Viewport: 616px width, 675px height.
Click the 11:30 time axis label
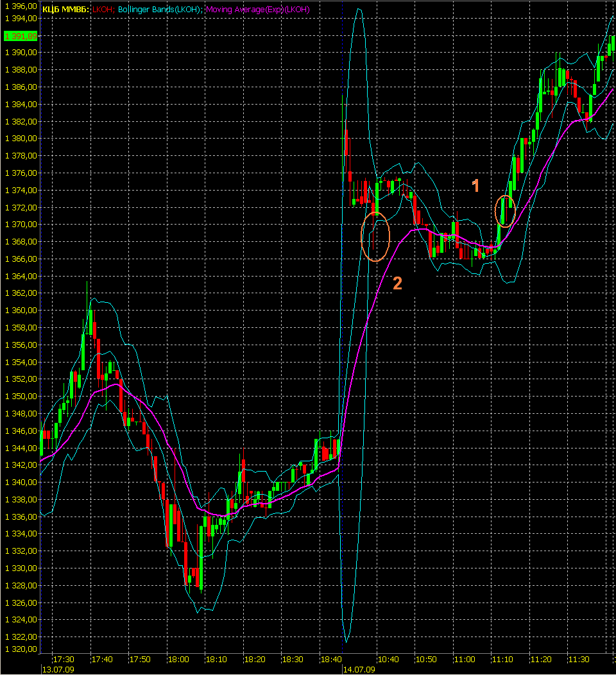click(578, 660)
